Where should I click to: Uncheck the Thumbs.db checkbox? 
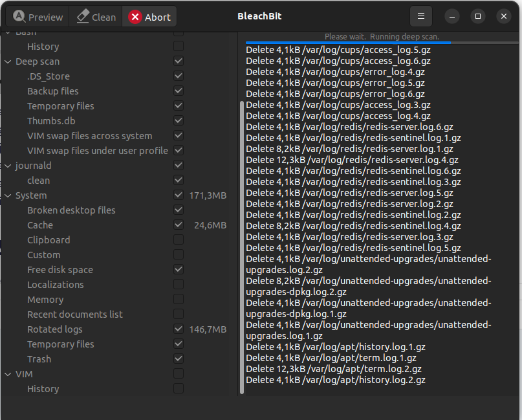(x=179, y=121)
